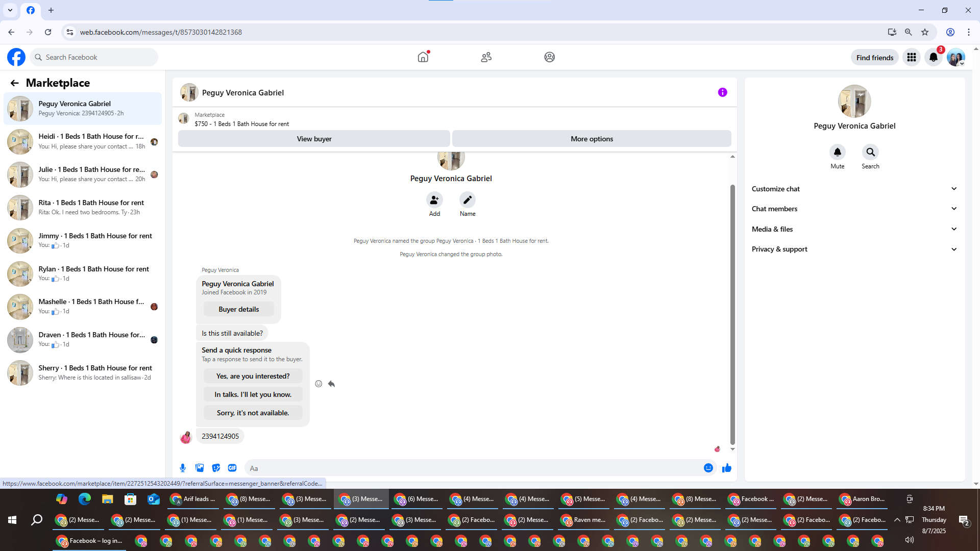Attach a photo or file

point(200,468)
